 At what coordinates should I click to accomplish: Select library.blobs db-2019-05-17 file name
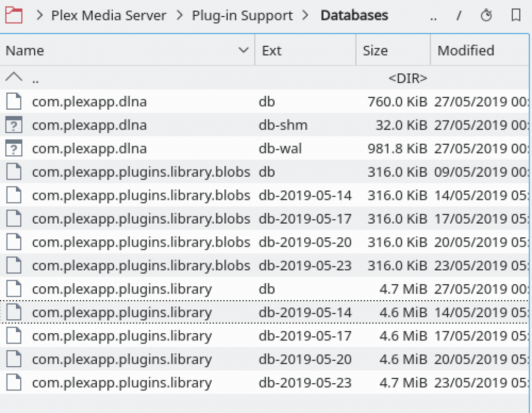141,219
